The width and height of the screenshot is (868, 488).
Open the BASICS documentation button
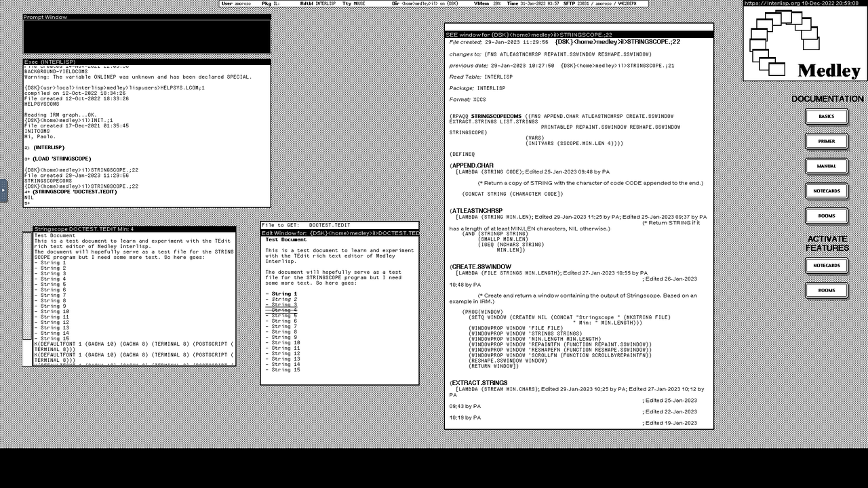pos(826,117)
